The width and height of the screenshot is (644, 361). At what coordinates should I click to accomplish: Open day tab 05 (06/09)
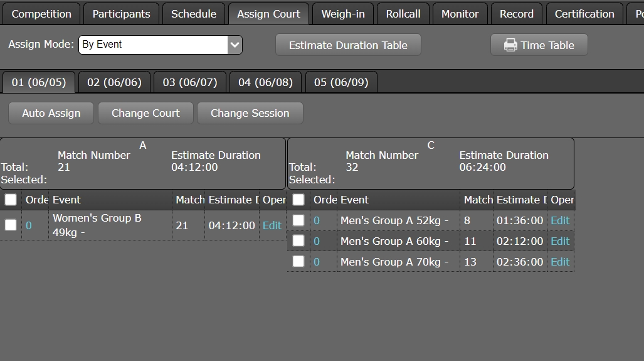(341, 82)
